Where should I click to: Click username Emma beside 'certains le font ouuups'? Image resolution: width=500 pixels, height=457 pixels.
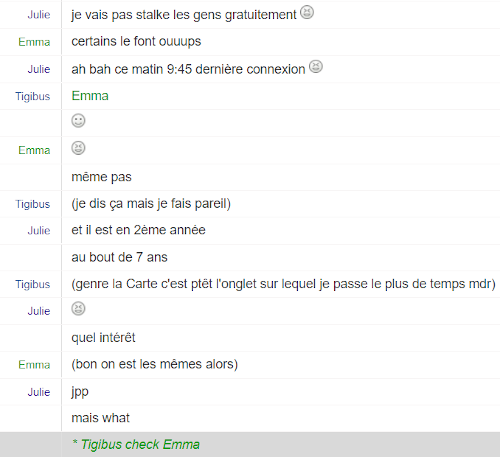34,42
